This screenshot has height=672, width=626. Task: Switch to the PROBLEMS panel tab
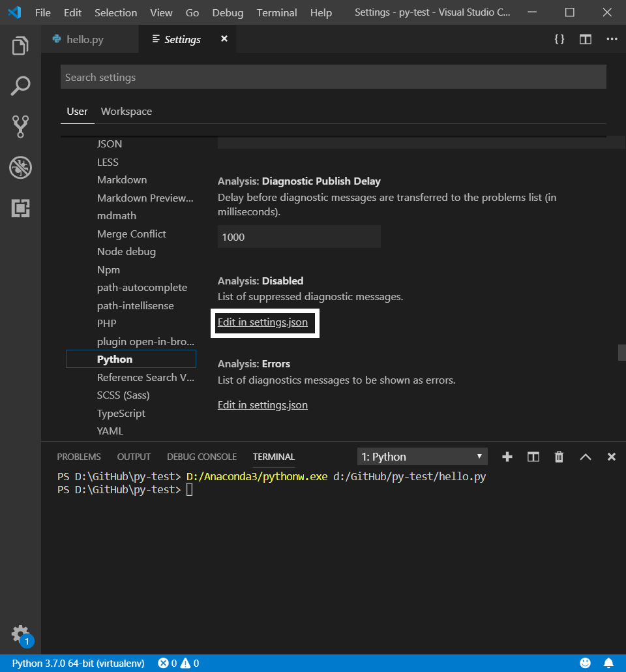pos(79,457)
